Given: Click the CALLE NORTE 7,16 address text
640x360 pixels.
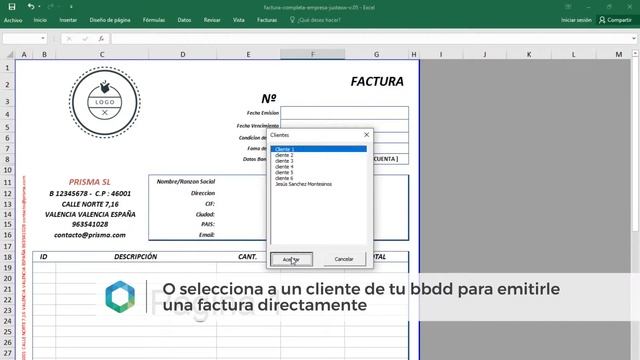Looking at the screenshot, I should click(x=90, y=204).
